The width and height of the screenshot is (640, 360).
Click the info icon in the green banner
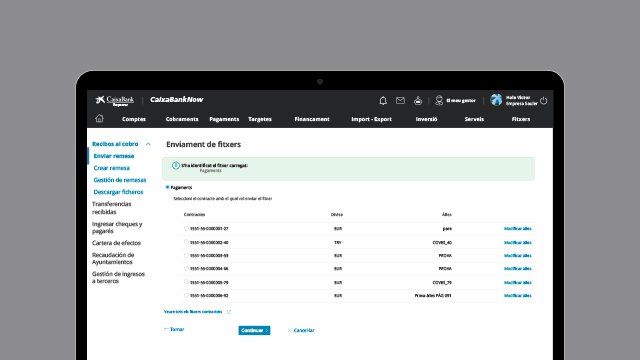[176, 165]
